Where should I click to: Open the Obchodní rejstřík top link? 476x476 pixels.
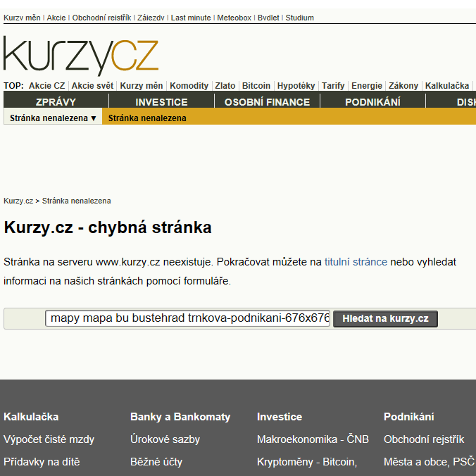coord(101,18)
